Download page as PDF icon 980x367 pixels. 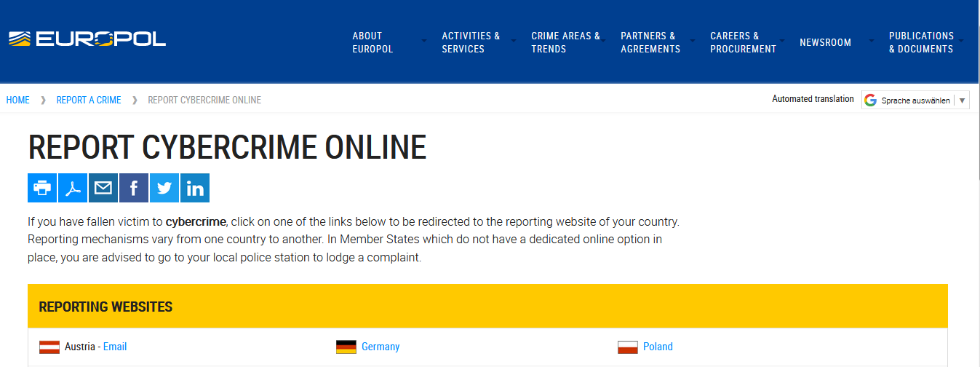[x=73, y=188]
